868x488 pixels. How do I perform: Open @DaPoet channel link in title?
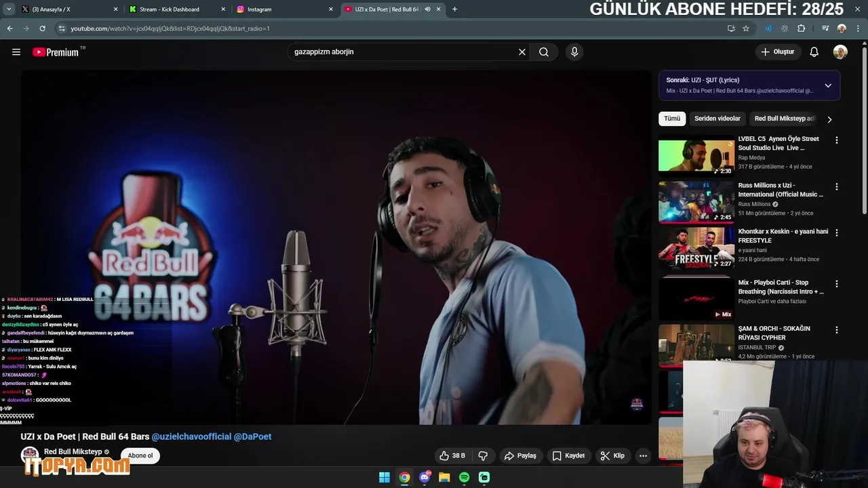pos(252,436)
